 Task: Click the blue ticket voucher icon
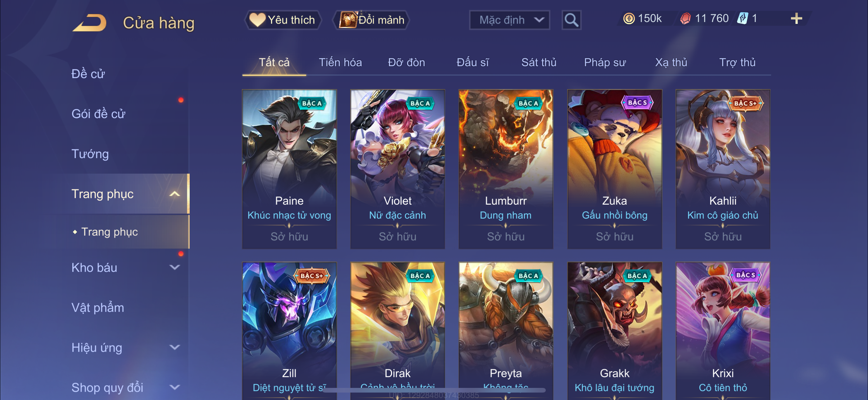pos(742,19)
